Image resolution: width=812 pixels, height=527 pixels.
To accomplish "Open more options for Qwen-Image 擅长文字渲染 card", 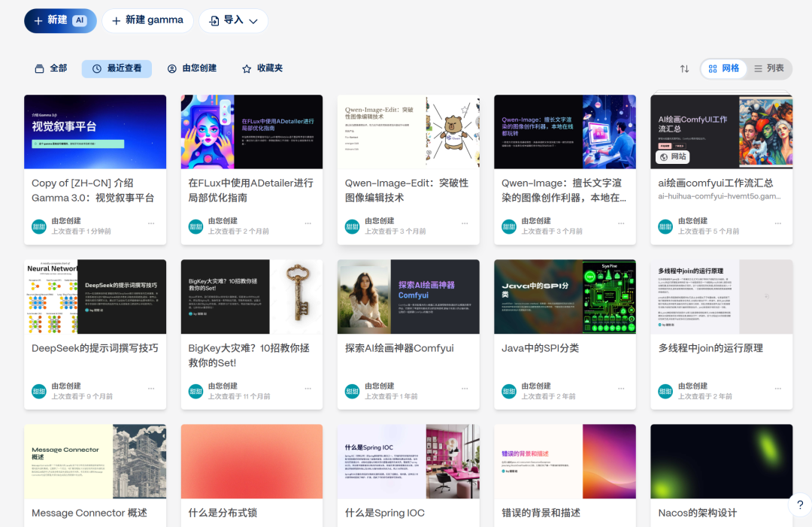I will 622,223.
